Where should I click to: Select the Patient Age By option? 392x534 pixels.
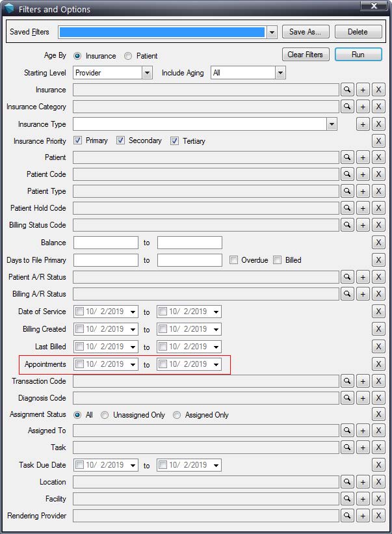click(x=128, y=56)
